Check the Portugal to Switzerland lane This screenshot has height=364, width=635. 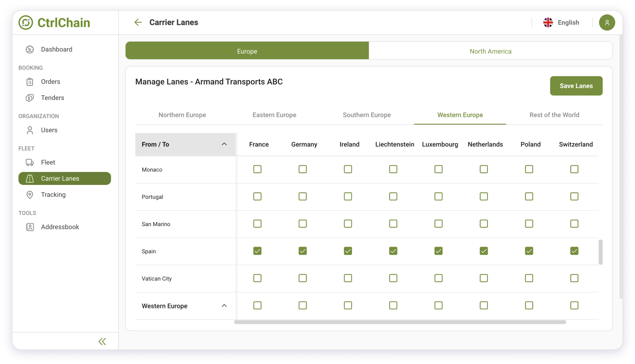(x=574, y=197)
